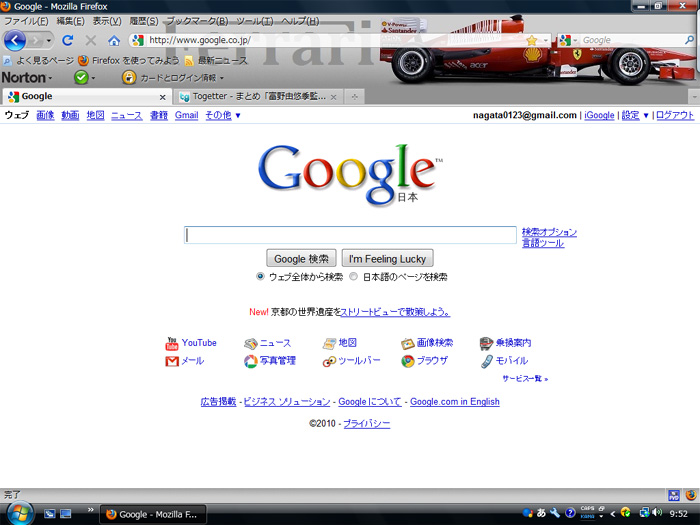The image size is (700, 525).
Task: Click the Google search text field
Action: coord(350,235)
